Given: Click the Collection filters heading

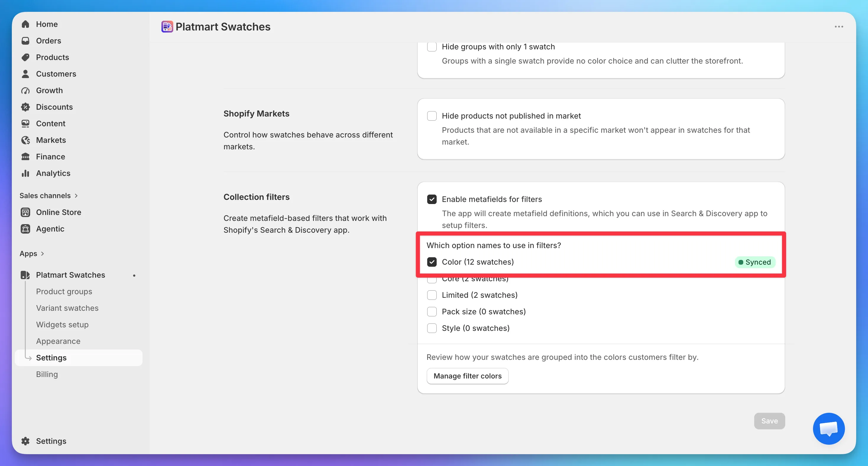Looking at the screenshot, I should tap(256, 197).
